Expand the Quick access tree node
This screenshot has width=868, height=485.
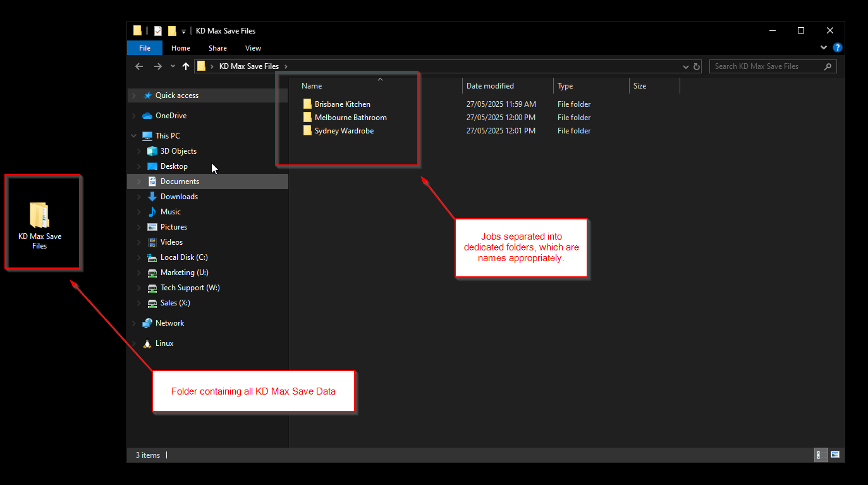pyautogui.click(x=133, y=95)
